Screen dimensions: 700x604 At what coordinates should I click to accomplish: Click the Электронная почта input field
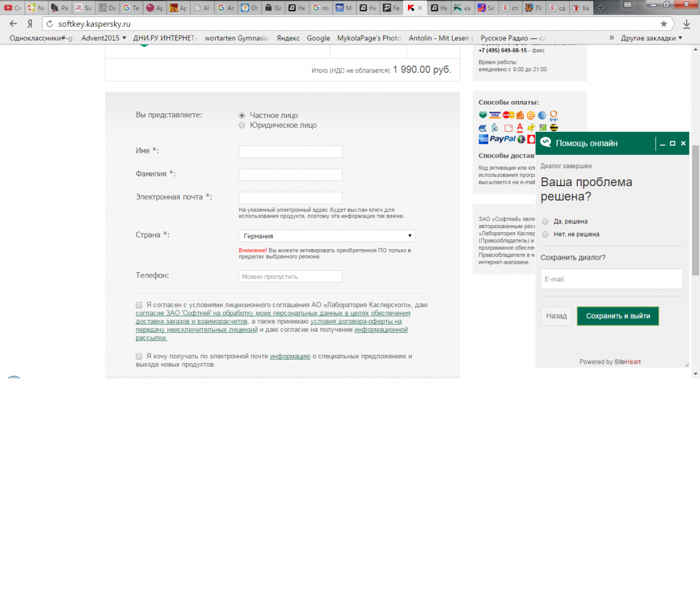[290, 198]
